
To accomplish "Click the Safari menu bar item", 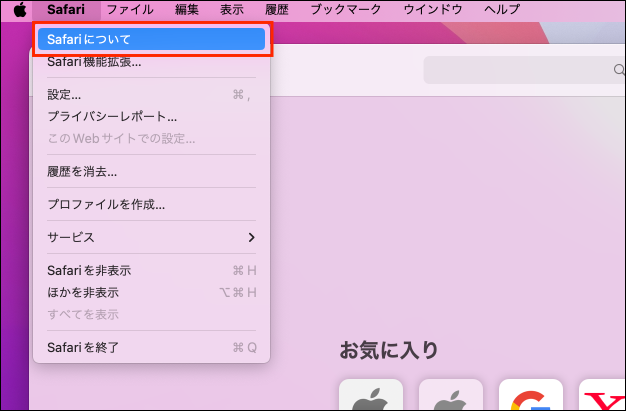I will [x=66, y=10].
